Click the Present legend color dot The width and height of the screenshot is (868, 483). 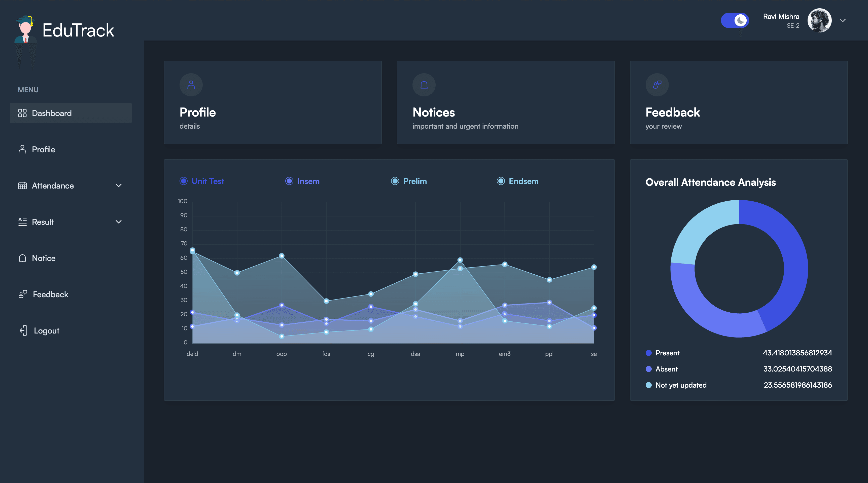pos(649,353)
